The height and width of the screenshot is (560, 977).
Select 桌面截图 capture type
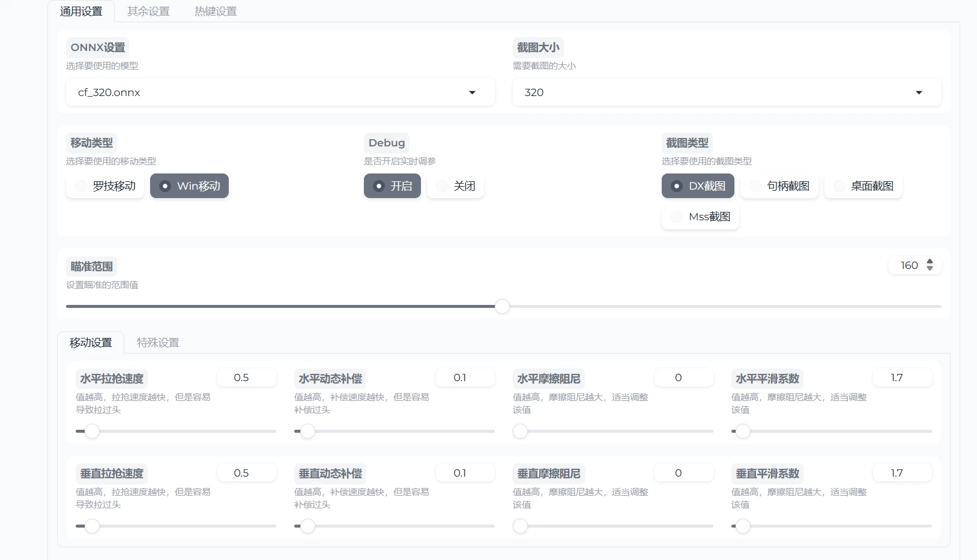click(x=864, y=186)
